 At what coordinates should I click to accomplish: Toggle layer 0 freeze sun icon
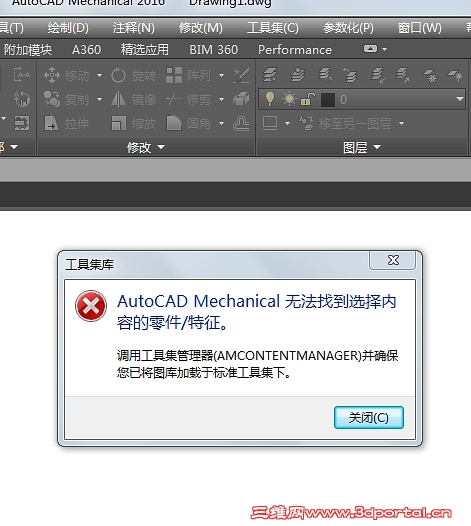coord(289,99)
